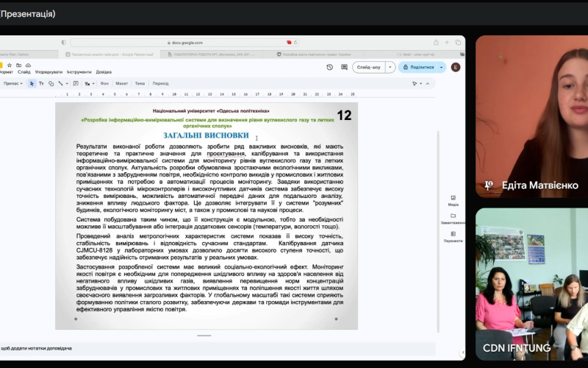Open the Припас zoom dropdown
Viewport: 588px width, 368px height.
[x=12, y=83]
